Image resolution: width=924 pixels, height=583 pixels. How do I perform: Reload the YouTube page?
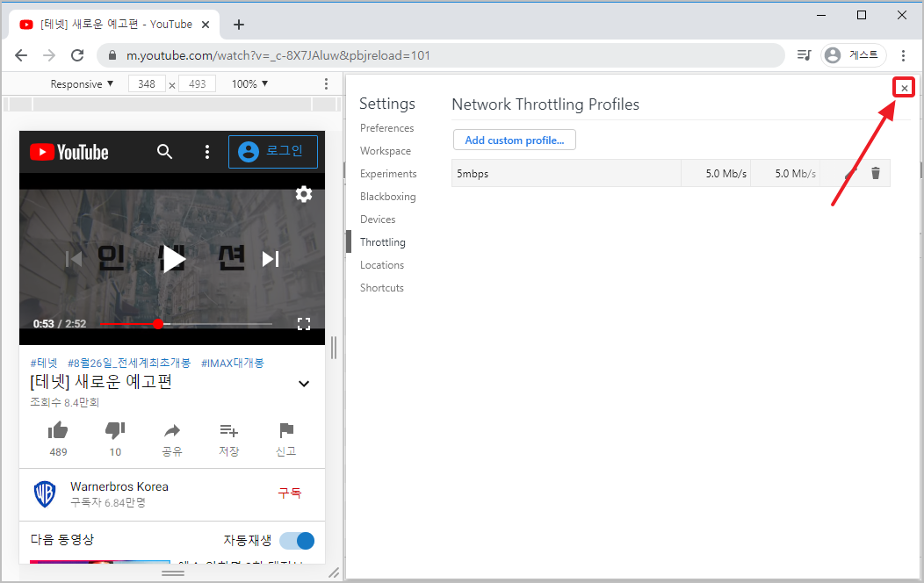click(77, 55)
